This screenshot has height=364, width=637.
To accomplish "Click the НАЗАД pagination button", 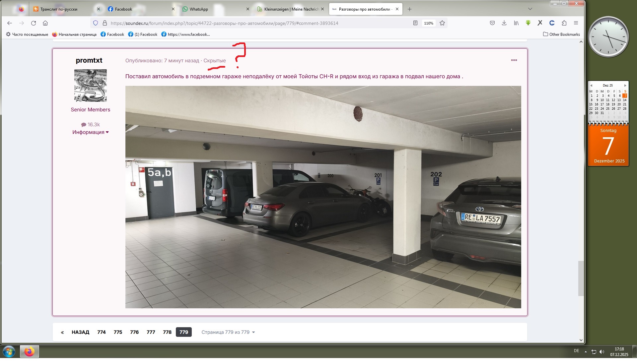I will click(80, 332).
